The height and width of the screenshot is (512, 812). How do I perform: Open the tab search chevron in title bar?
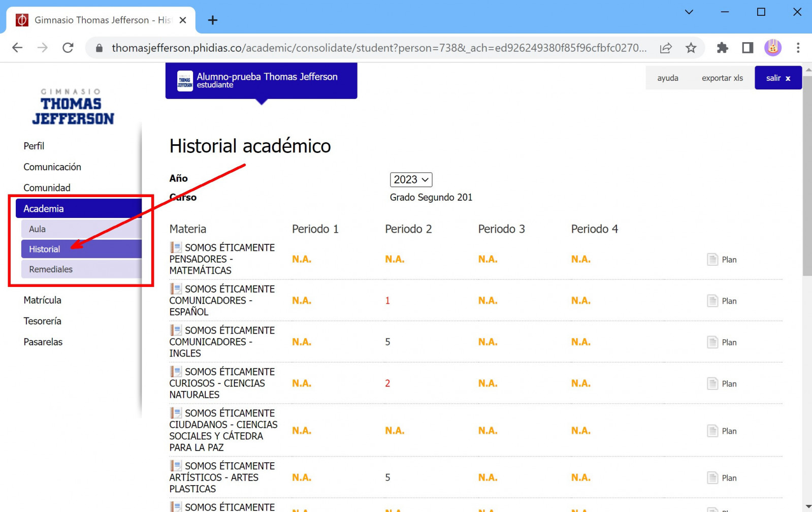(689, 12)
